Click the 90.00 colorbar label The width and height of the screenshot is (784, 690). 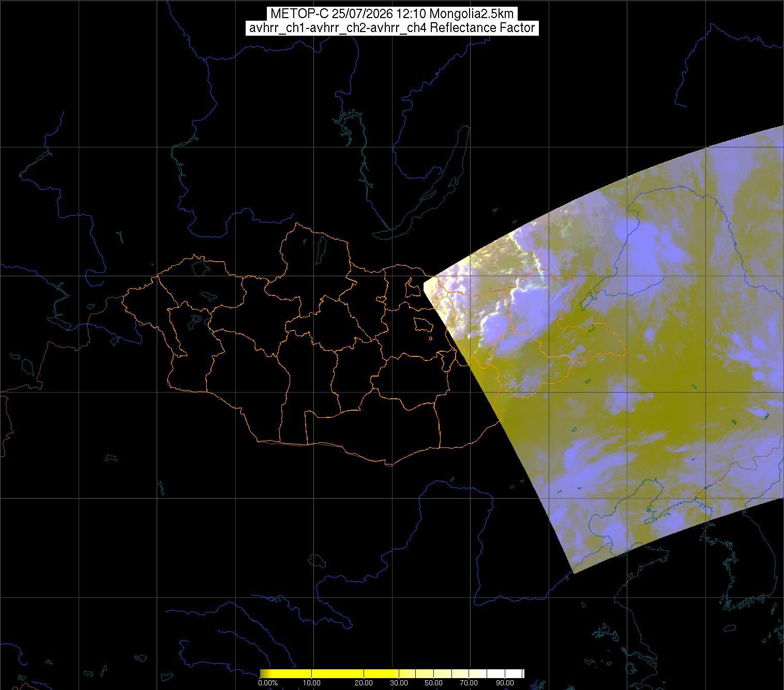[x=504, y=683]
